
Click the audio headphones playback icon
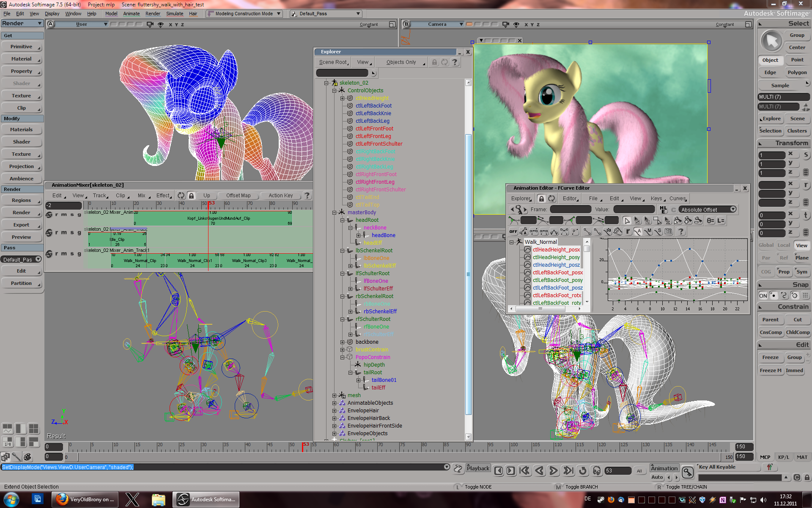click(x=596, y=471)
